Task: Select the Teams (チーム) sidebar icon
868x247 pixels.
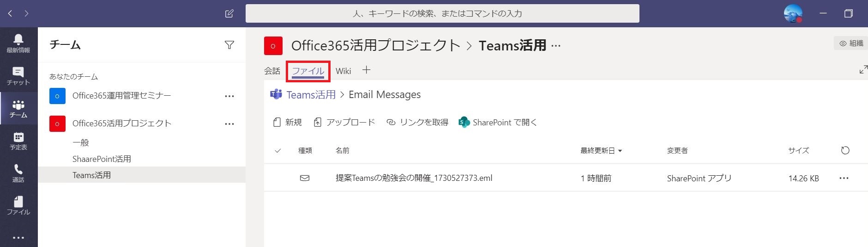Action: click(x=18, y=108)
